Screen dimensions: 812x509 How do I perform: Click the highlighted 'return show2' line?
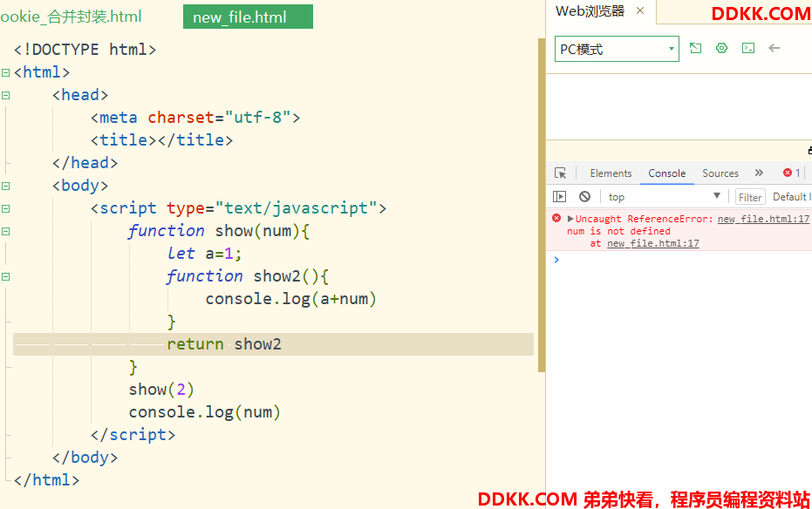pos(274,344)
